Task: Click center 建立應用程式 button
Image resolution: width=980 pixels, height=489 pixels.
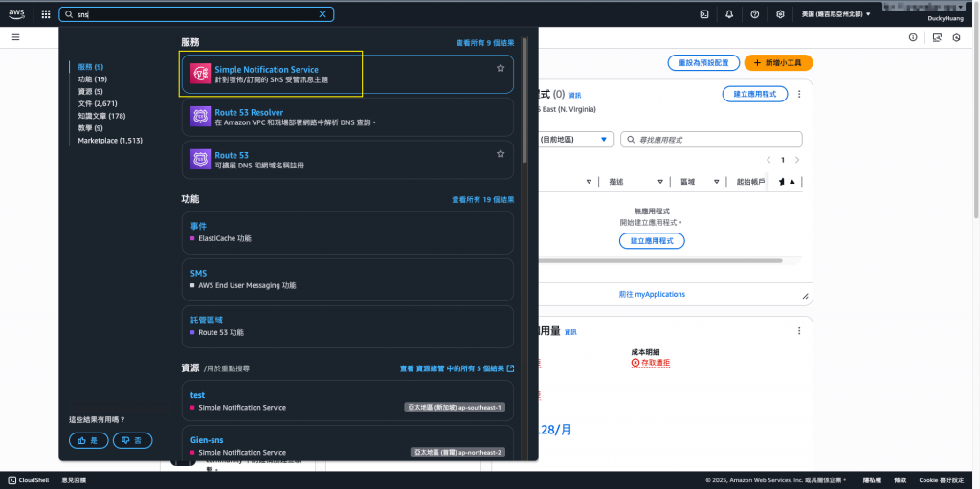Action: [652, 241]
